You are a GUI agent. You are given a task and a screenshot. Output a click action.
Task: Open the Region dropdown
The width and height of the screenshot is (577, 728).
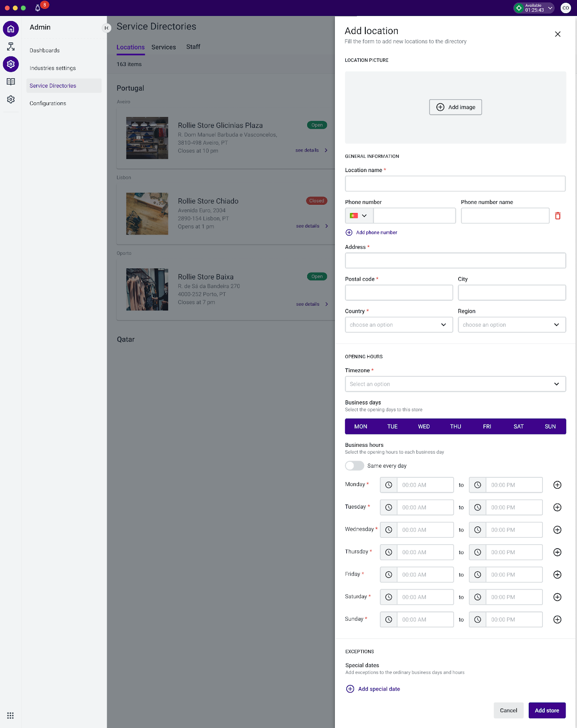pyautogui.click(x=512, y=325)
